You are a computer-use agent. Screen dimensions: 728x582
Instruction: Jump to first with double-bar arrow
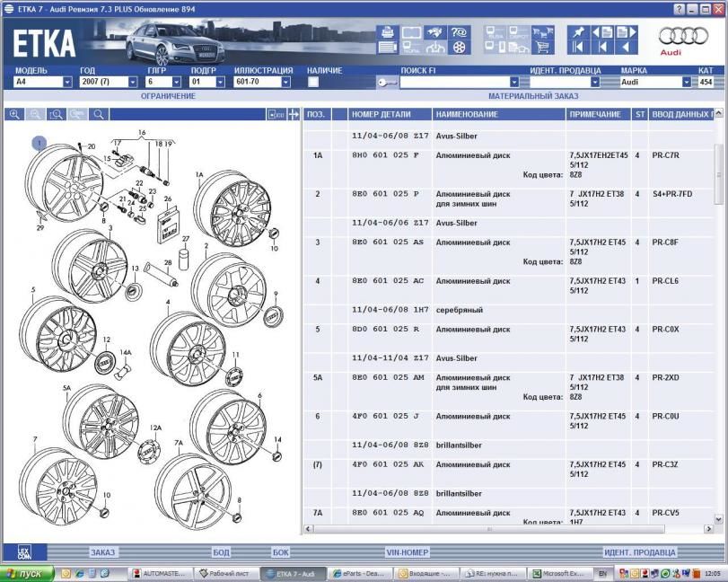click(x=578, y=48)
